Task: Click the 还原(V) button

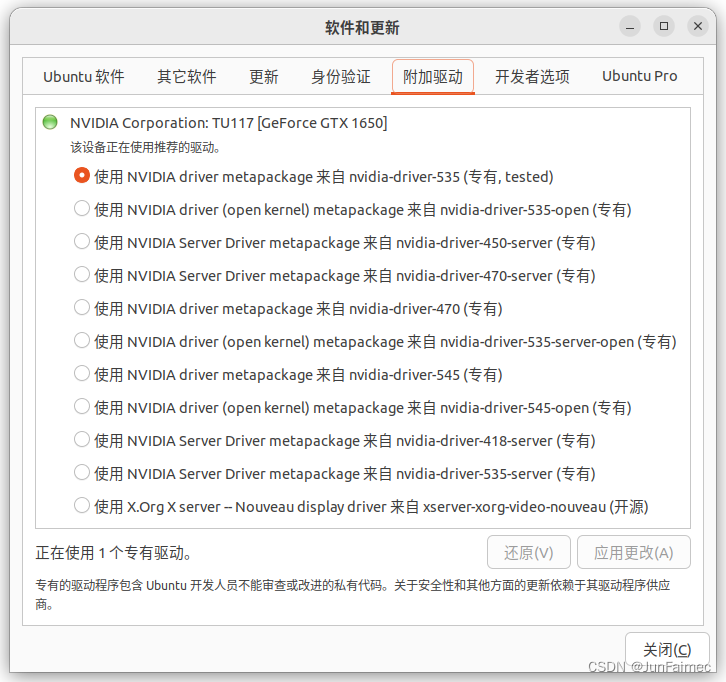Action: pos(529,552)
